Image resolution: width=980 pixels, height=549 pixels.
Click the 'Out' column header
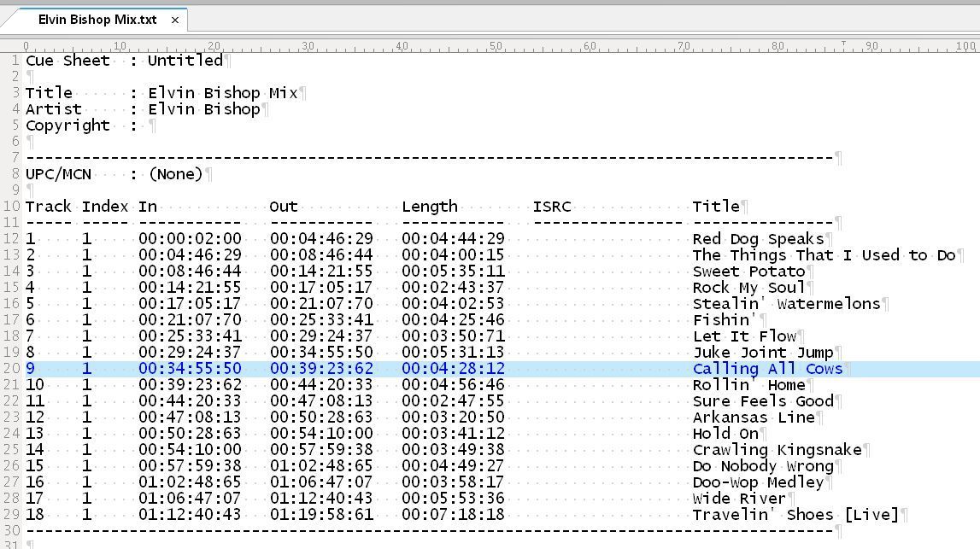(284, 207)
